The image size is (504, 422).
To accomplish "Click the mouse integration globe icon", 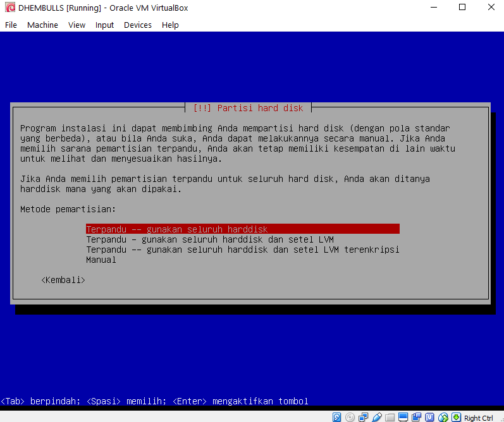I will (443, 417).
